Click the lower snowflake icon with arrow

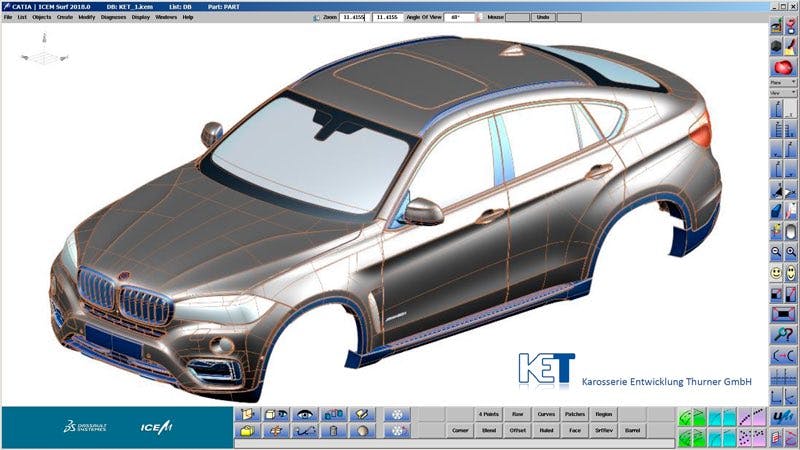click(x=397, y=431)
